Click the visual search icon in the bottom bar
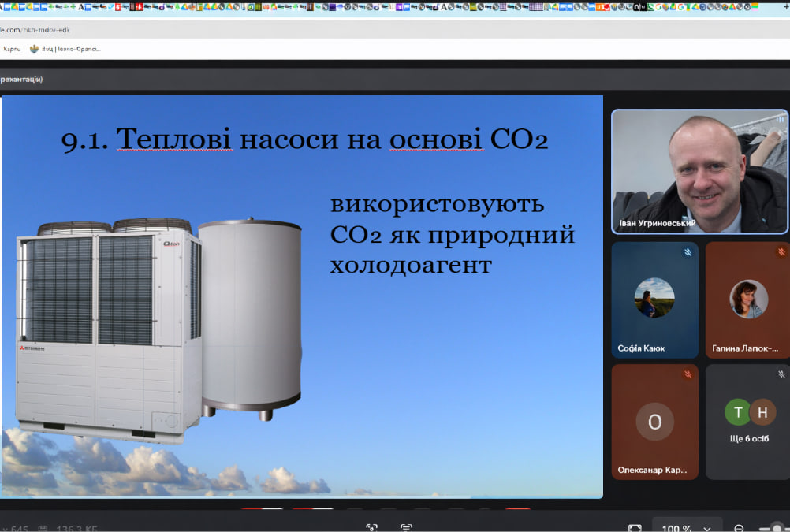Viewport: 790px width, 532px height. pyautogui.click(x=371, y=527)
